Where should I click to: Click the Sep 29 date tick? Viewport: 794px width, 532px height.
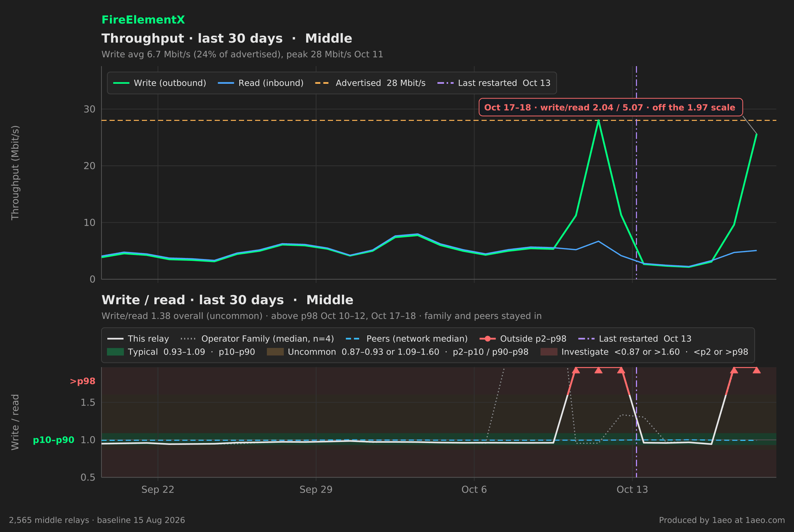pyautogui.click(x=316, y=490)
